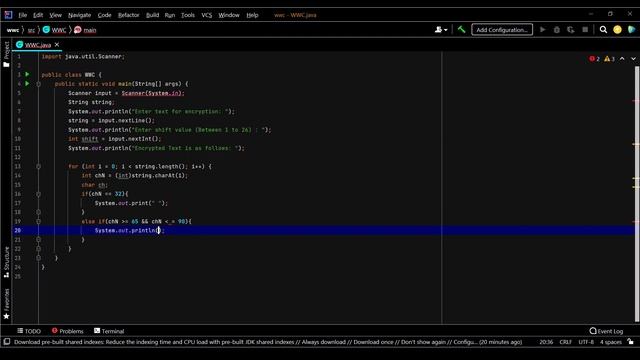The width and height of the screenshot is (640, 360).
Task: Go to next highlighted error arrow
Action: pos(633,59)
